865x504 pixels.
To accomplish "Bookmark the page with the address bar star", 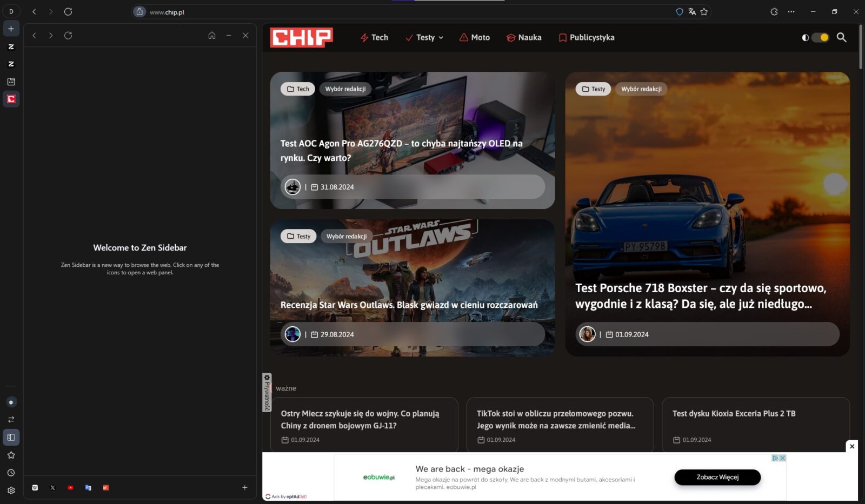I will [x=704, y=11].
